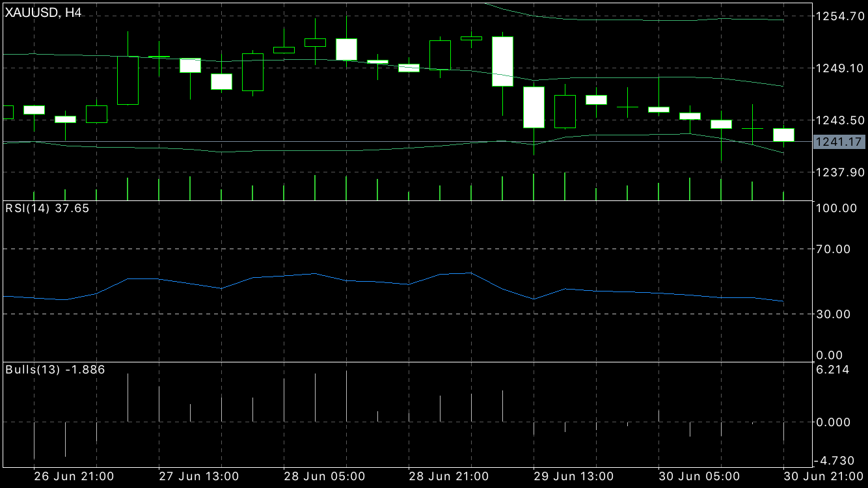Click the RSI(14) 37.65 indicator label
The image size is (868, 488).
(47, 208)
